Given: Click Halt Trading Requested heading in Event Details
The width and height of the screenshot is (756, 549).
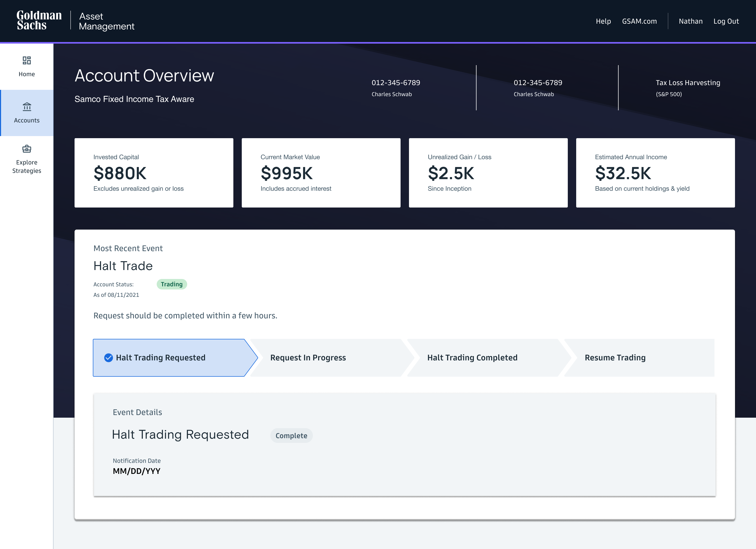Looking at the screenshot, I should coord(180,434).
